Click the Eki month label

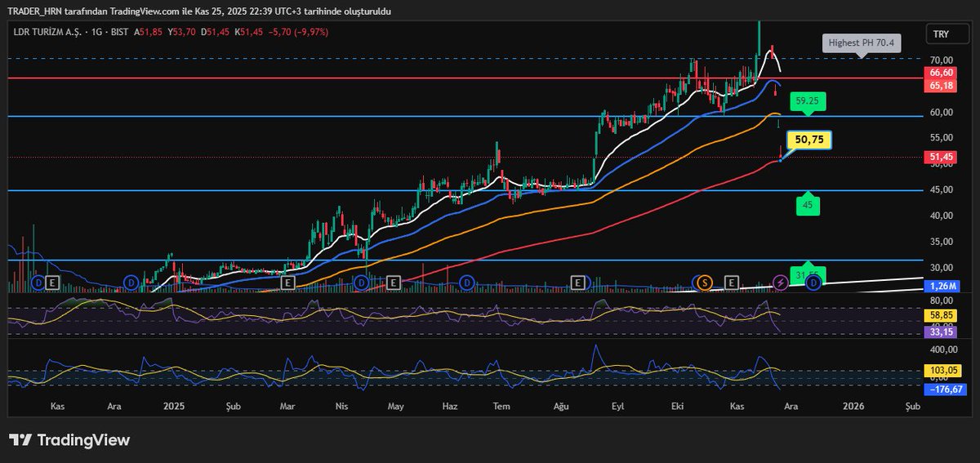[677, 406]
